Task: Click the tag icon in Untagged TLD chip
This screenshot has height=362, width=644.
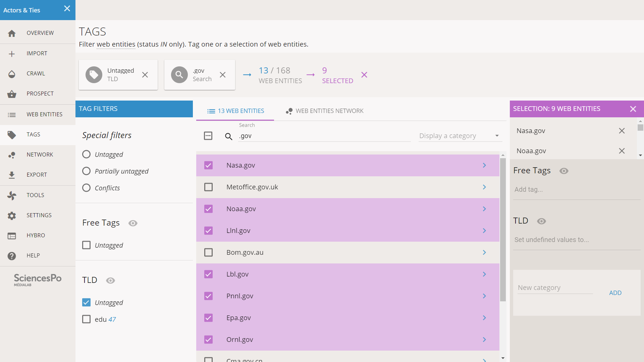Action: pyautogui.click(x=94, y=75)
